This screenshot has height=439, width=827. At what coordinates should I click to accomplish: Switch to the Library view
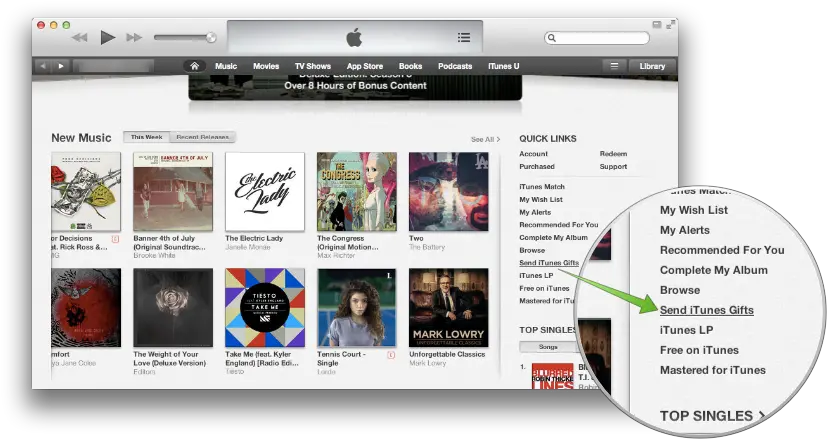tap(652, 66)
